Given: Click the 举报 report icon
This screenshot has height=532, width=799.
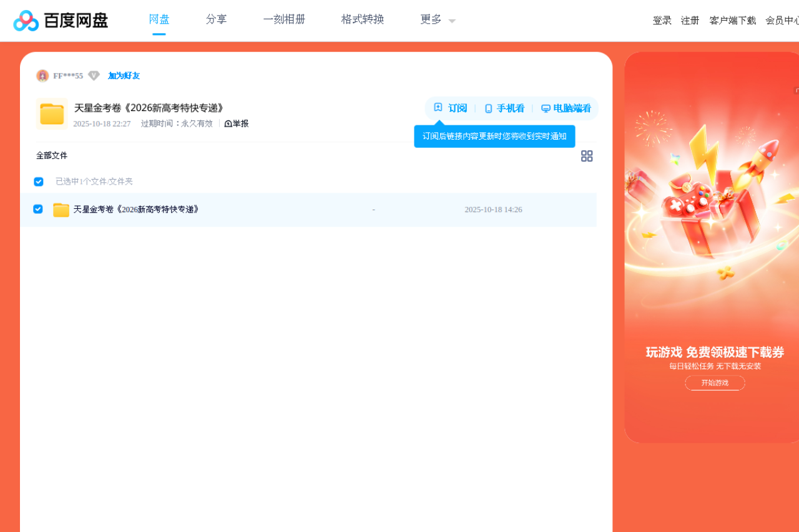Looking at the screenshot, I should (229, 123).
